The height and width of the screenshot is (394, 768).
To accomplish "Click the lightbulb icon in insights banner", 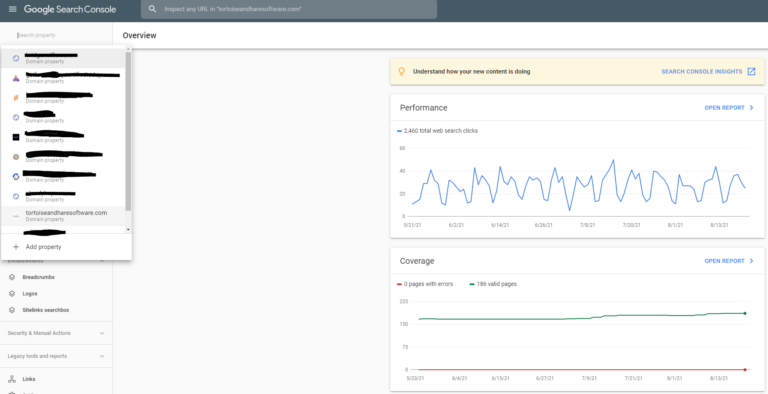I will tap(402, 72).
